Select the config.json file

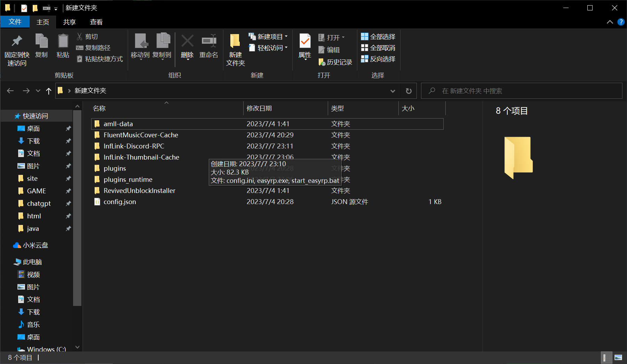267,202
